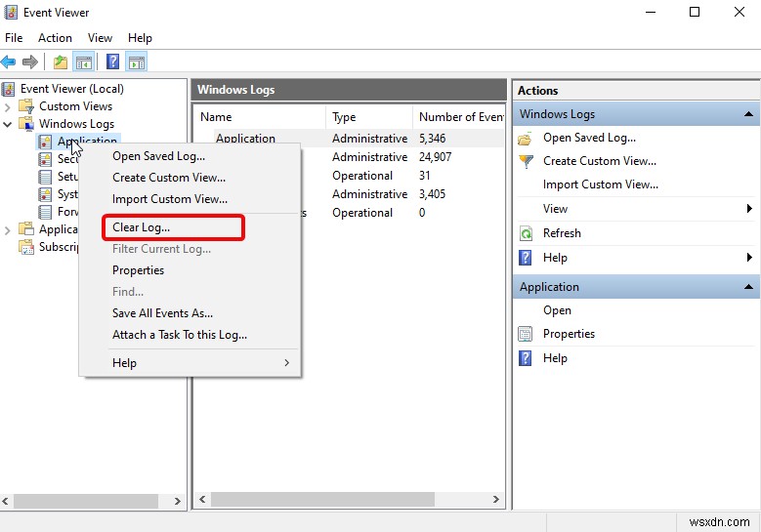The width and height of the screenshot is (761, 532).
Task: Click the Forward arrow toolbar icon
Action: click(x=30, y=62)
